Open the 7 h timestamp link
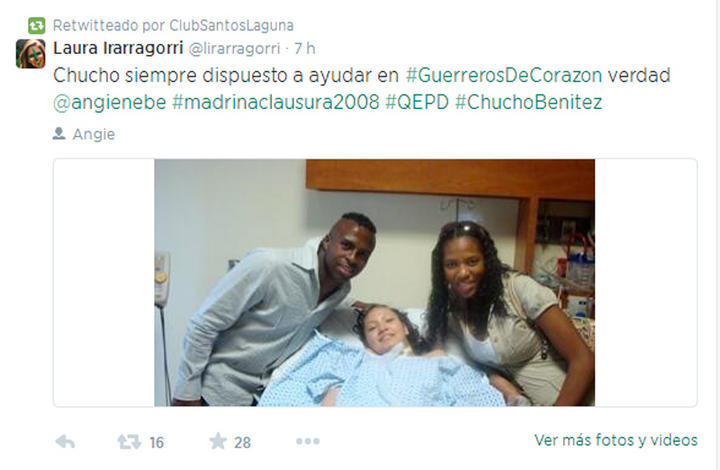Image resolution: width=720 pixels, height=470 pixels. (304, 48)
